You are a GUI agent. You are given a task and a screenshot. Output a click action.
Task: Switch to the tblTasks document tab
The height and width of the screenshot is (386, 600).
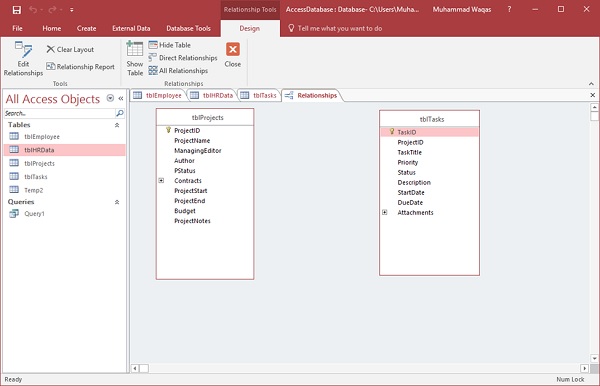pyautogui.click(x=259, y=96)
